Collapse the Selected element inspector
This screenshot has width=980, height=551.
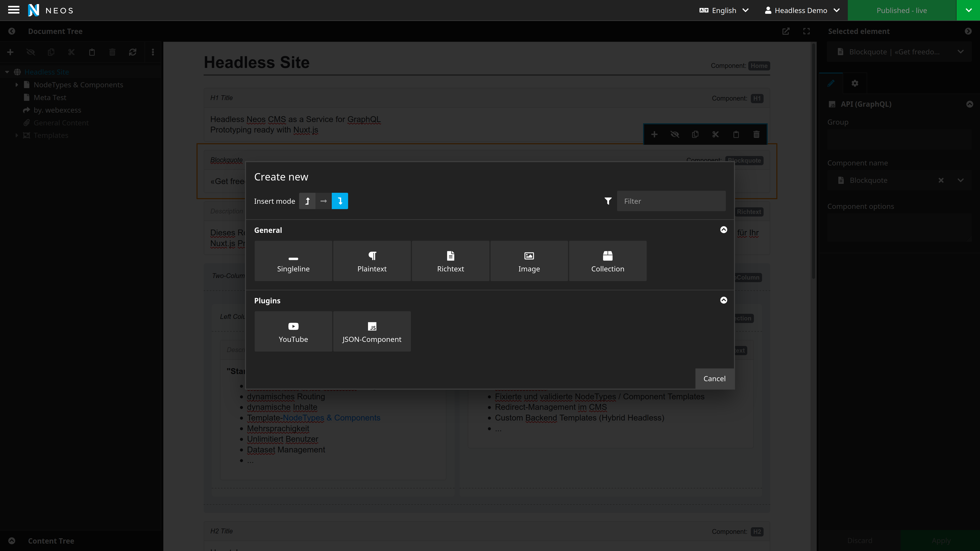pos(968,31)
